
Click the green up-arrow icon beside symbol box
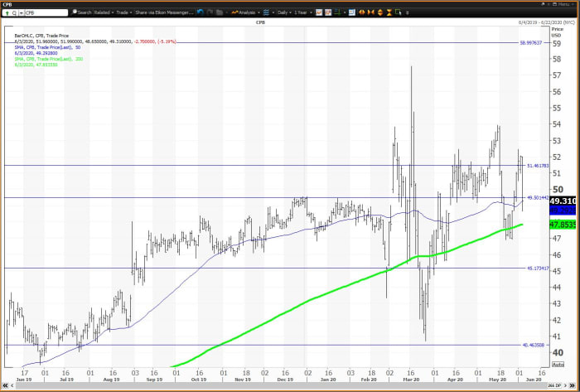[9, 12]
